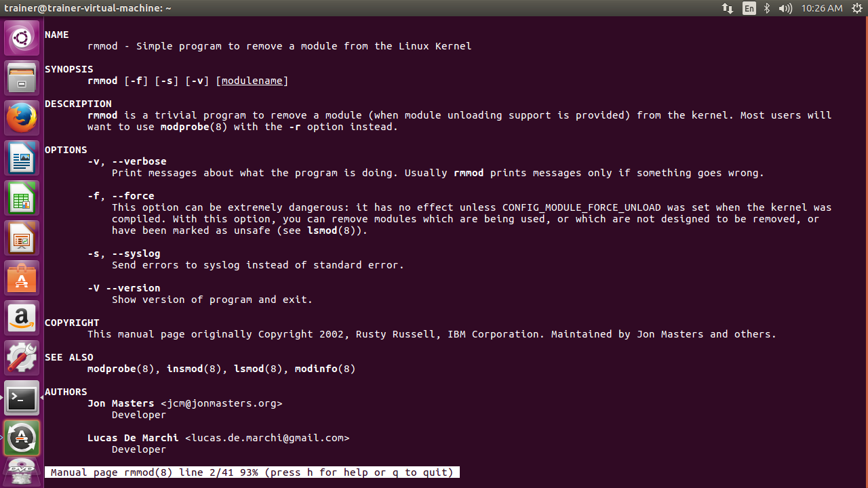Screen dimensions: 868x488
Task: Click the underlined modulename argument
Action: [252, 81]
